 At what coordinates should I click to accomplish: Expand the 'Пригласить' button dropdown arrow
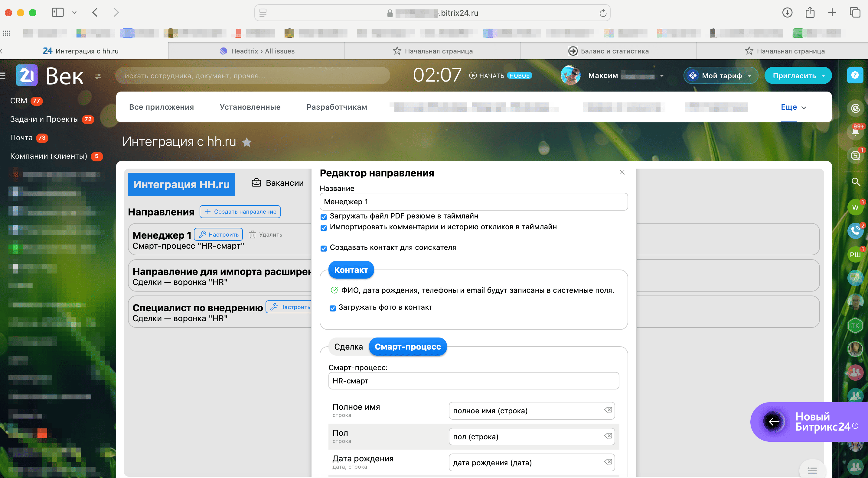(x=823, y=76)
